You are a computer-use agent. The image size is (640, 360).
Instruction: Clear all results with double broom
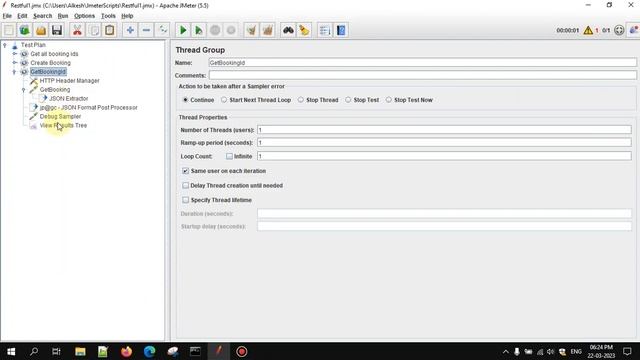tap(268, 30)
